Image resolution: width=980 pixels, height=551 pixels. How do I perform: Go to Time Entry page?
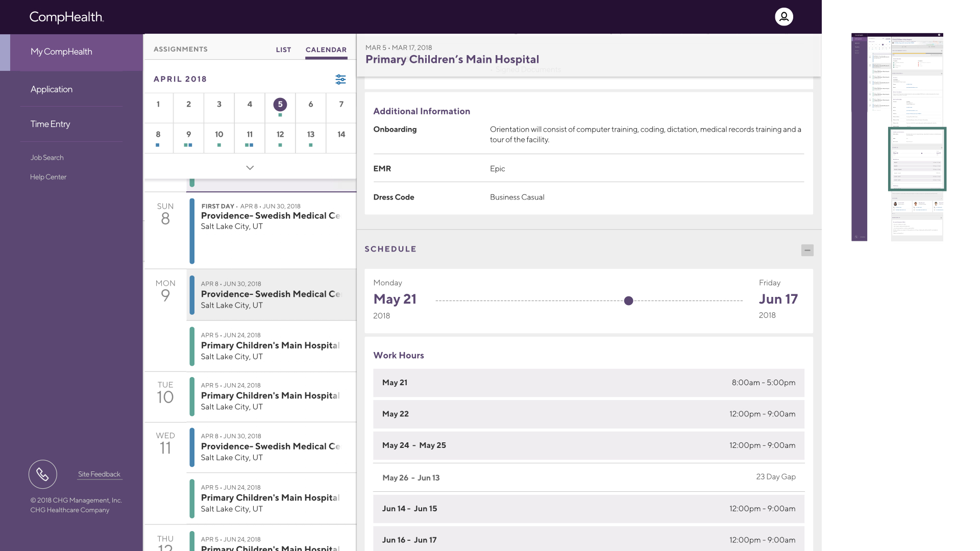(50, 124)
